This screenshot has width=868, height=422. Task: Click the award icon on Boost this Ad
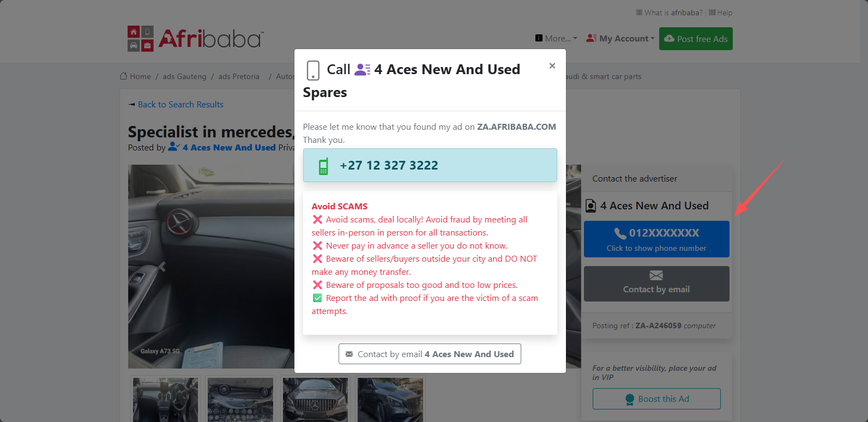pyautogui.click(x=630, y=399)
